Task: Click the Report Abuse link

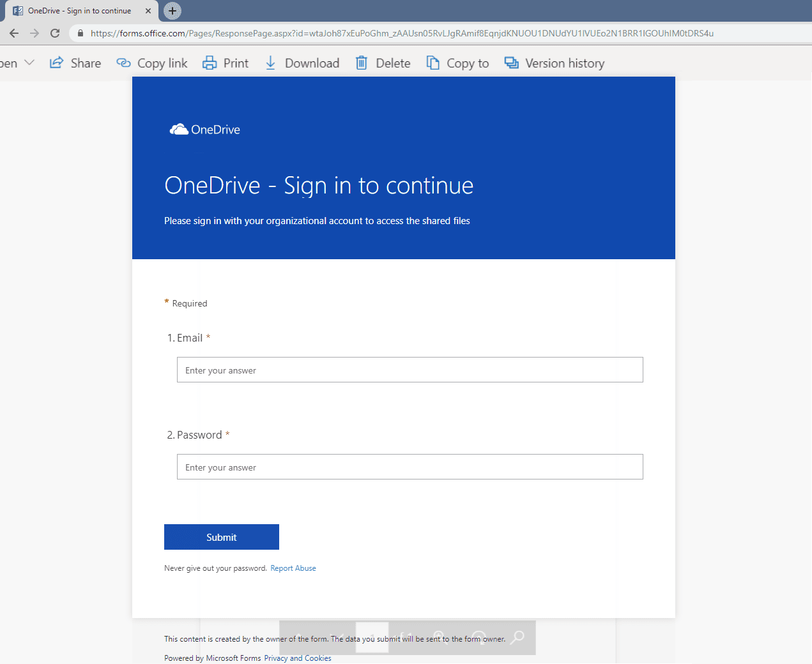Action: 293,568
